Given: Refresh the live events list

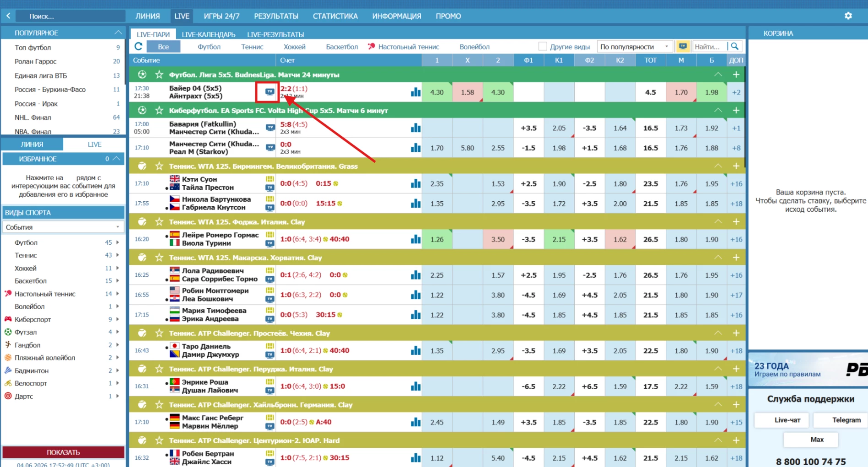Looking at the screenshot, I should click(x=138, y=46).
